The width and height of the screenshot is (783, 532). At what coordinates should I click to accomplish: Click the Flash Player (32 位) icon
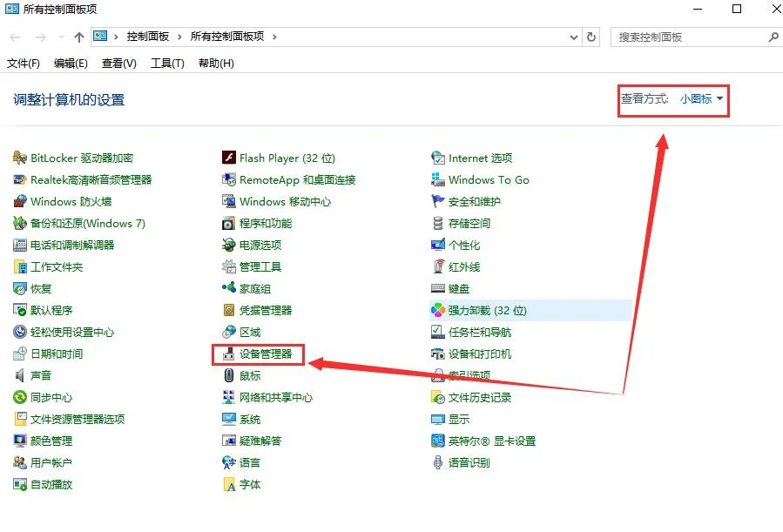coord(229,158)
